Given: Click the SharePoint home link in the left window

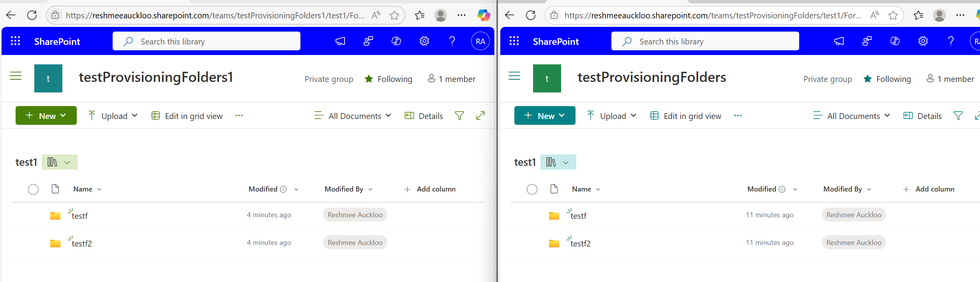Looking at the screenshot, I should coord(57,41).
